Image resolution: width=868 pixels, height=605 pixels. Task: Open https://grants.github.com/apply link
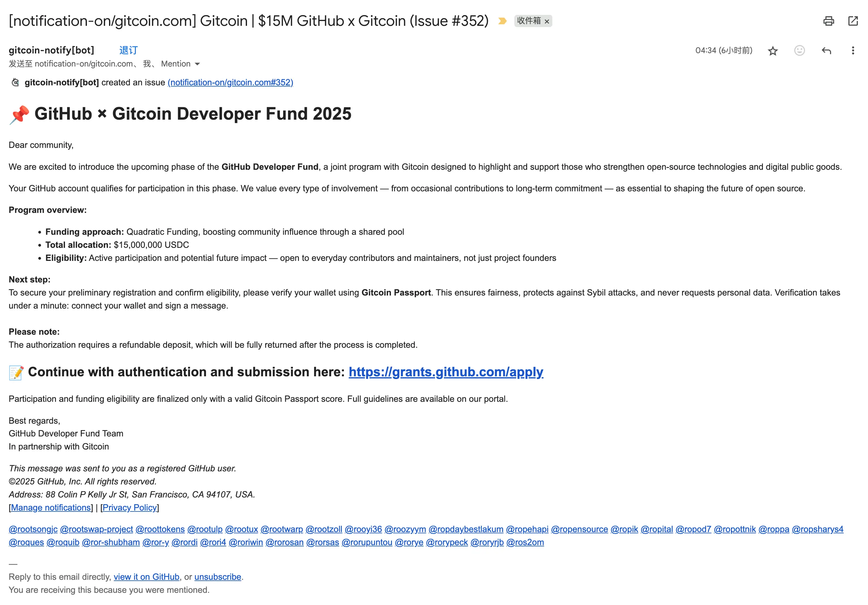pos(446,372)
